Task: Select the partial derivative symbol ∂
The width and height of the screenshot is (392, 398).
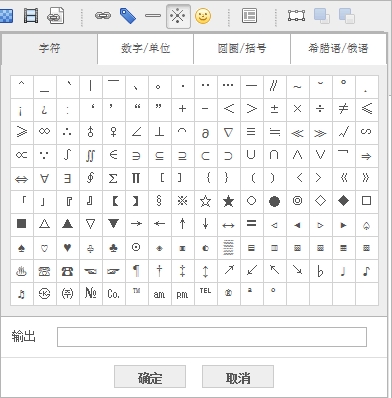Action: point(205,132)
